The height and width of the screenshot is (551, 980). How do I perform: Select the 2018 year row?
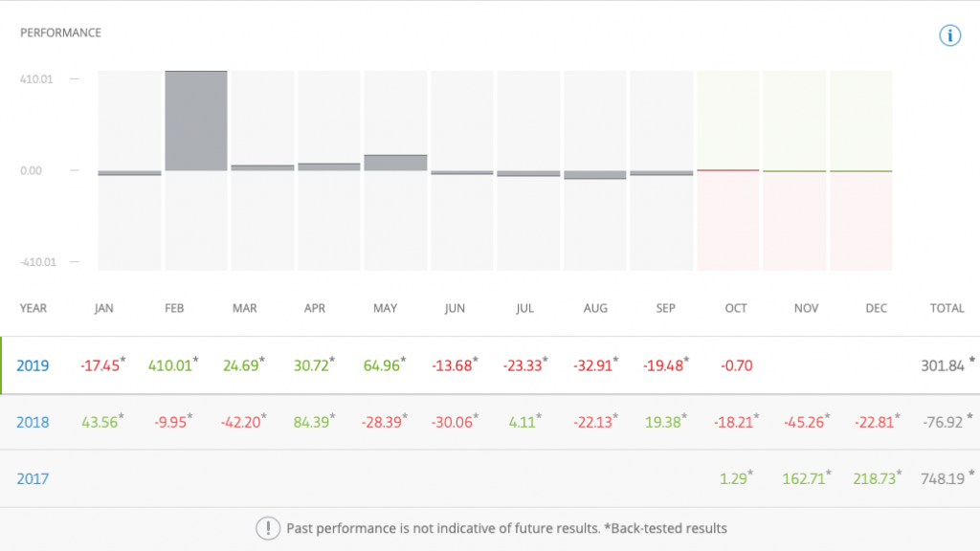[33, 422]
